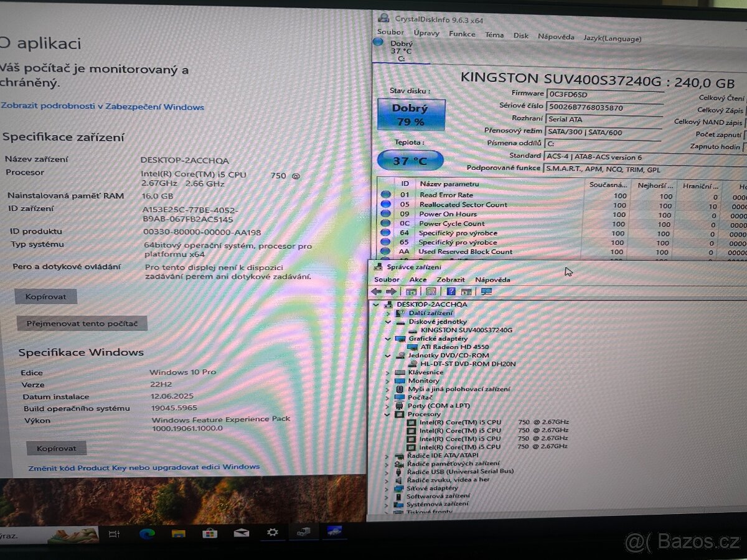Click the blue help question-mark toolbar icon

coord(451,291)
